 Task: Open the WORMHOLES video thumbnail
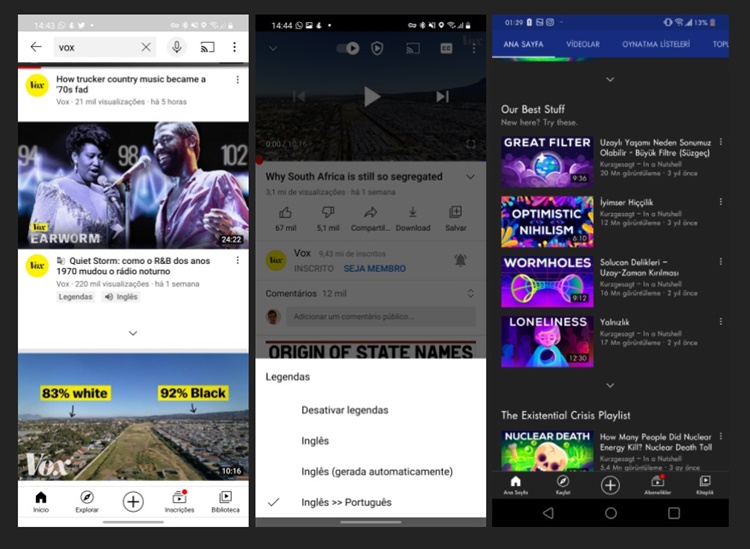(x=547, y=281)
